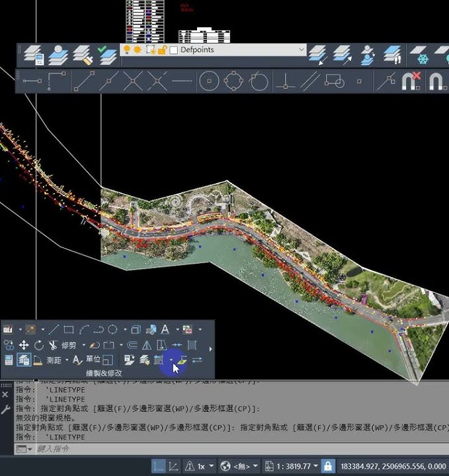Select the Tangent object snap
The width and height of the screenshot is (449, 476).
click(x=259, y=81)
